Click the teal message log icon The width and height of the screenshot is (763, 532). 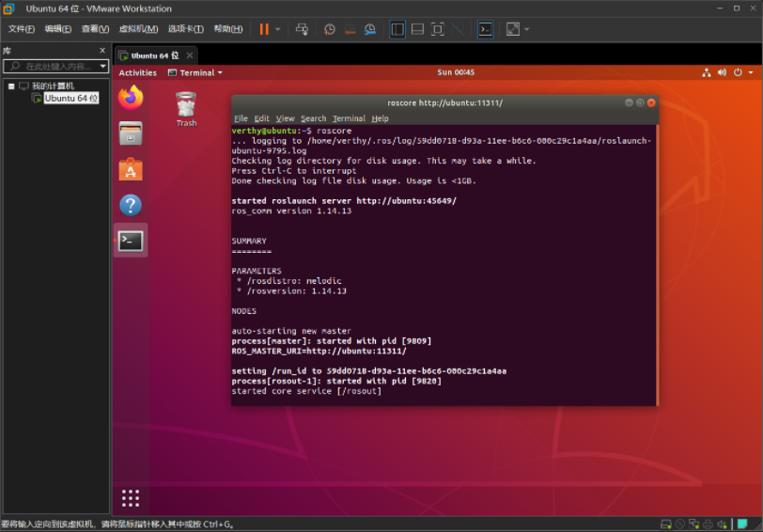click(x=742, y=524)
